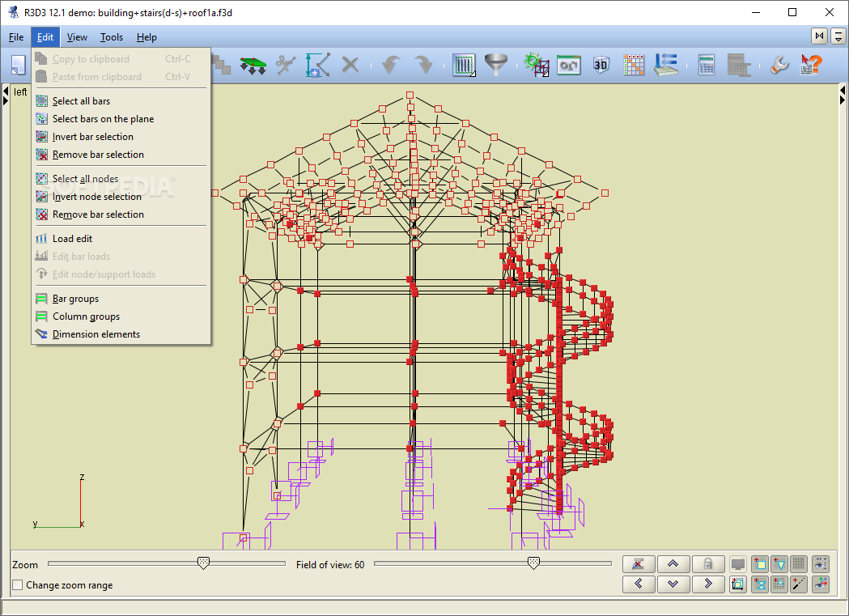Image resolution: width=849 pixels, height=616 pixels.
Task: Choose Remove bar selection under Invert bar selection
Action: pyautogui.click(x=121, y=155)
